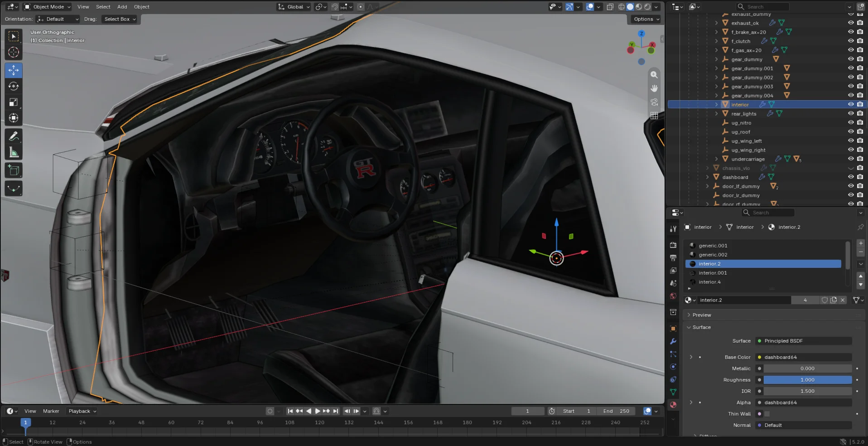Screen dimensions: 868x446
Task: Choose the Add Cube tool
Action: [x=14, y=170]
